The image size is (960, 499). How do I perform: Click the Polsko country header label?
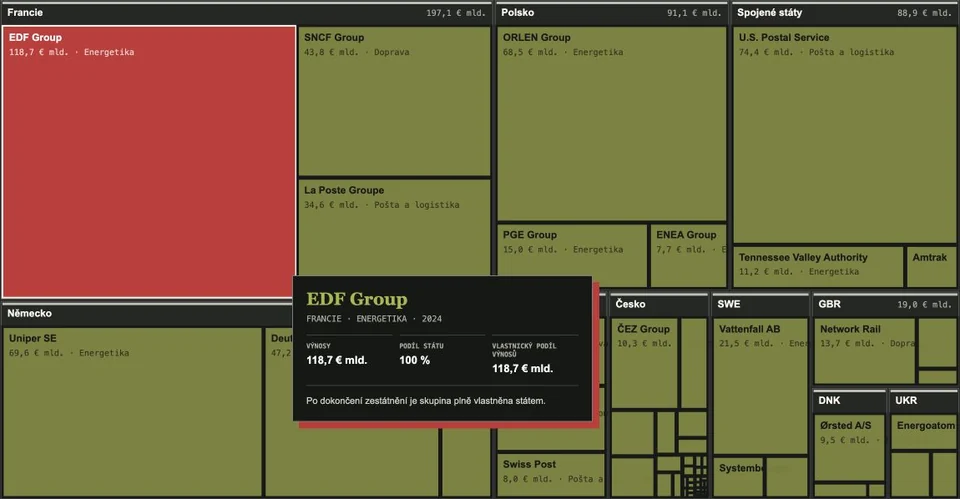[517, 12]
